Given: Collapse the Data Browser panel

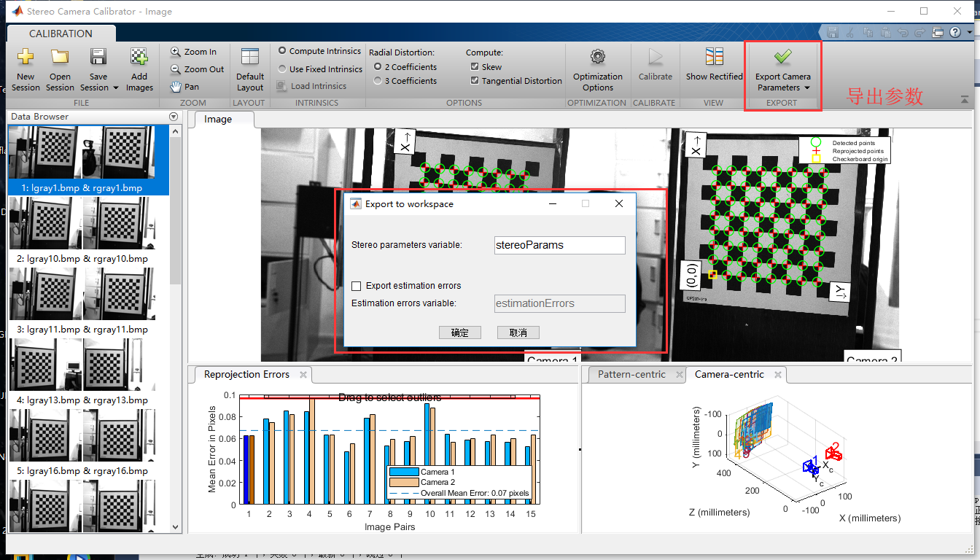Looking at the screenshot, I should point(174,116).
